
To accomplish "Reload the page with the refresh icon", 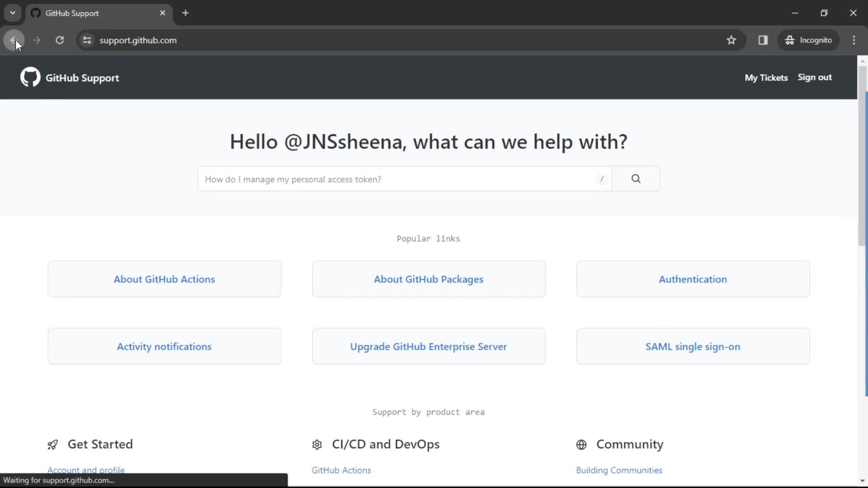I will [x=60, y=40].
